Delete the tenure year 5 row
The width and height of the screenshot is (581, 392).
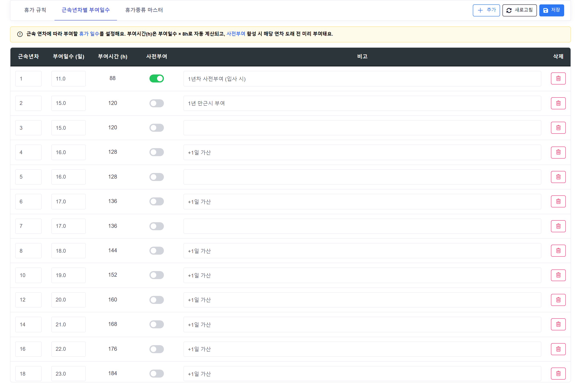558,177
